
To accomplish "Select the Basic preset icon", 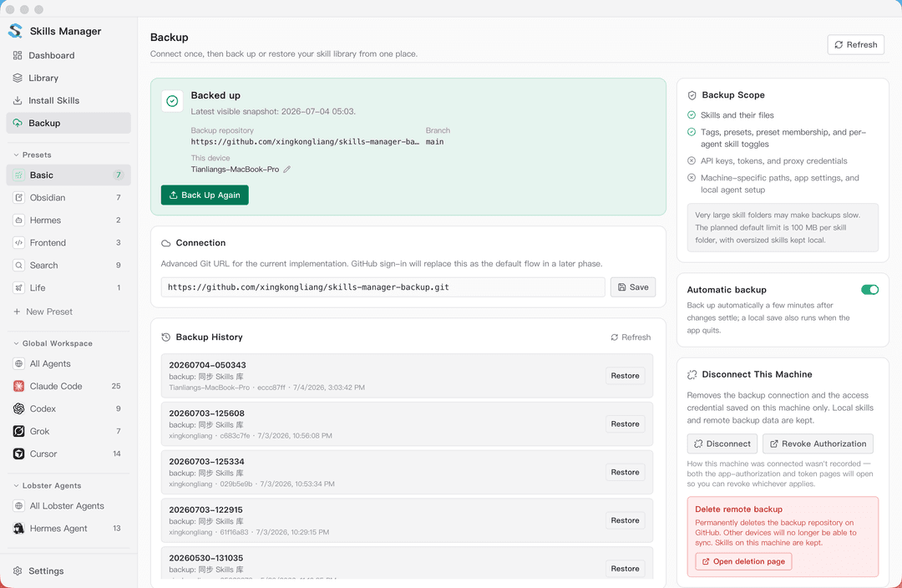I will [x=19, y=175].
